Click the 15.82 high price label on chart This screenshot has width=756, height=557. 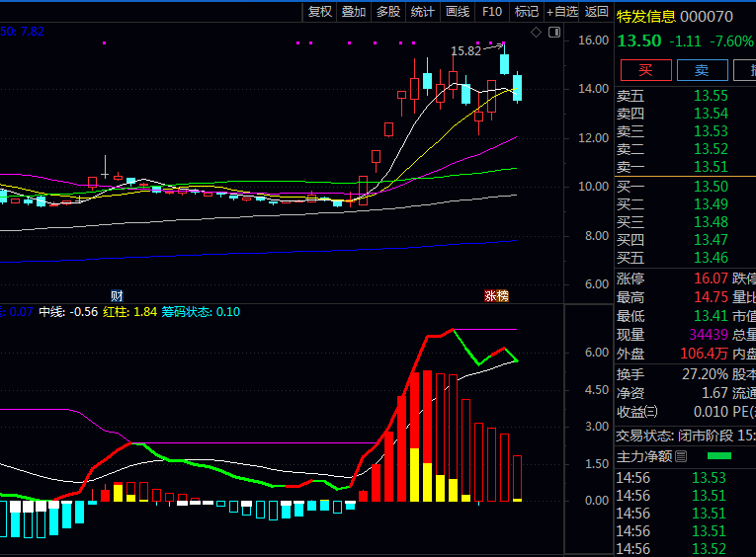465,51
